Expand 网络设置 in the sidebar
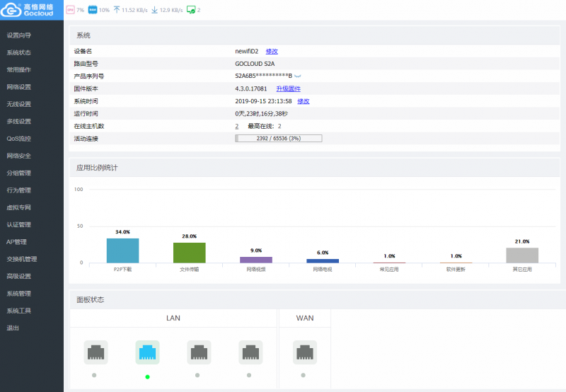This screenshot has height=392, width=566. pos(19,87)
